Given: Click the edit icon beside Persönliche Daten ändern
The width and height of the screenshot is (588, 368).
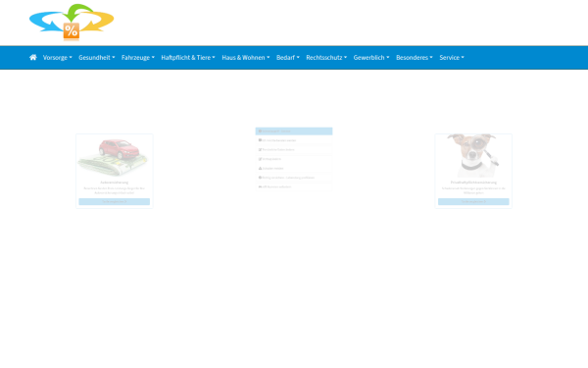Looking at the screenshot, I should click(260, 149).
